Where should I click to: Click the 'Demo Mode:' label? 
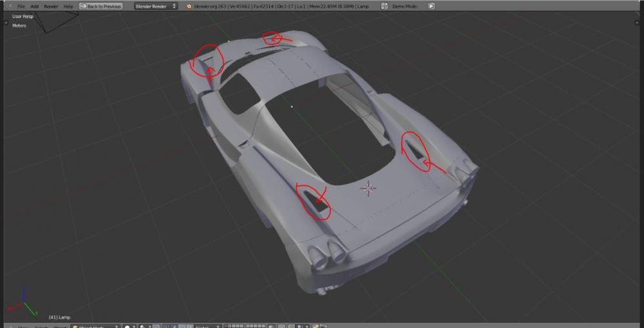pos(405,6)
